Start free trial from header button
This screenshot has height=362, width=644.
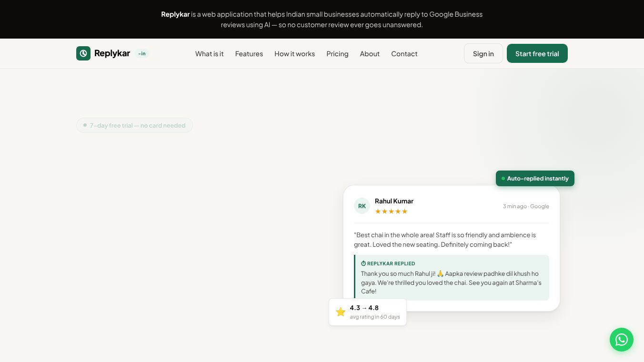click(537, 53)
